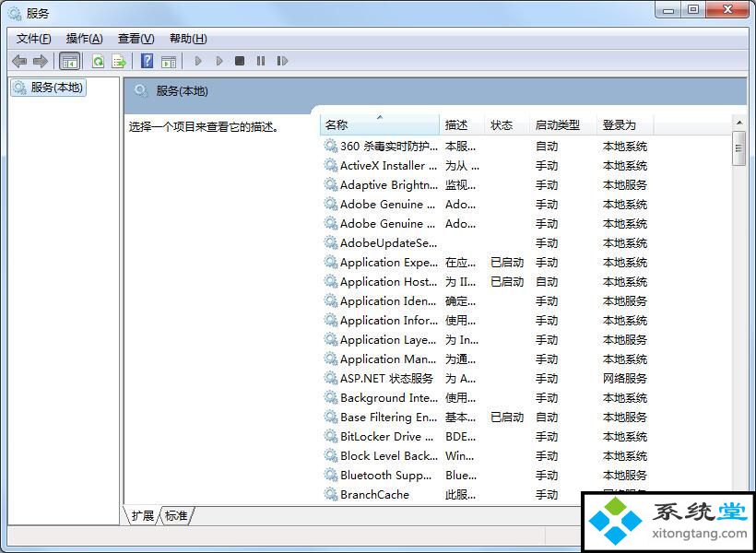Open the Help toolbar icon
Viewport: 756px width, 553px height.
[148, 61]
